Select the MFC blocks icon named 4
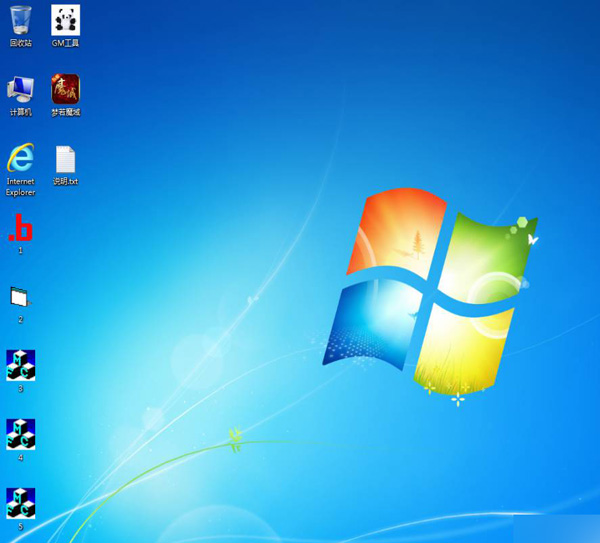Screen dimensions: 600x543 click(20, 434)
